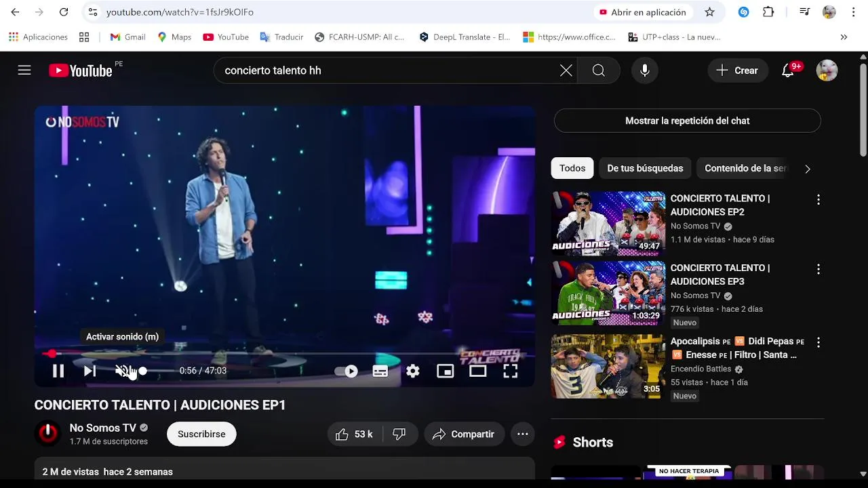Open the blue circular extension icon
Screen dimensions: 868x488
(744, 12)
